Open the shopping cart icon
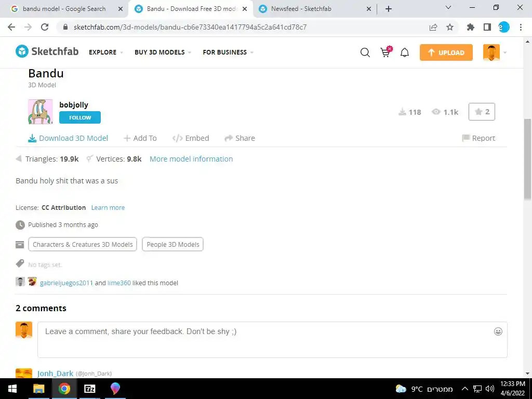The height and width of the screenshot is (399, 532). [386, 52]
